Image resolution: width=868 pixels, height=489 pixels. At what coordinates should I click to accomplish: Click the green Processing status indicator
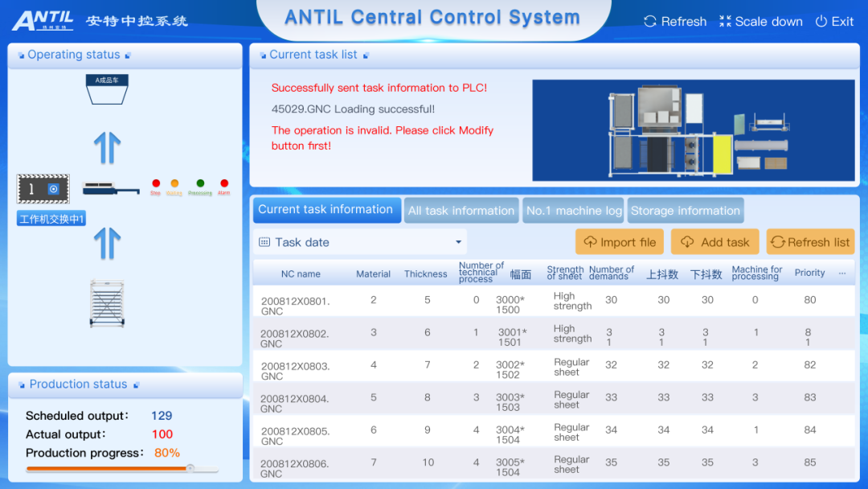pos(200,184)
